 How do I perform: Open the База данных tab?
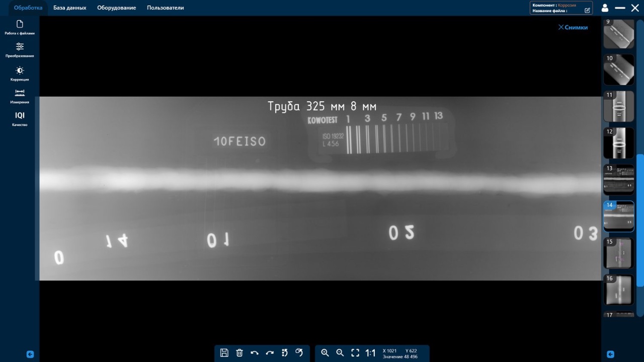pos(70,8)
